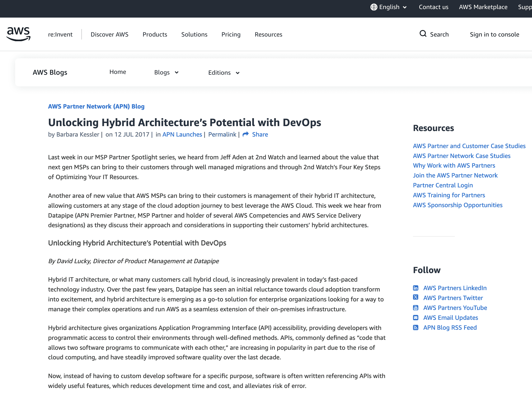Click the YouTube icon in Follow section
The width and height of the screenshot is (532, 397).
pyautogui.click(x=416, y=308)
